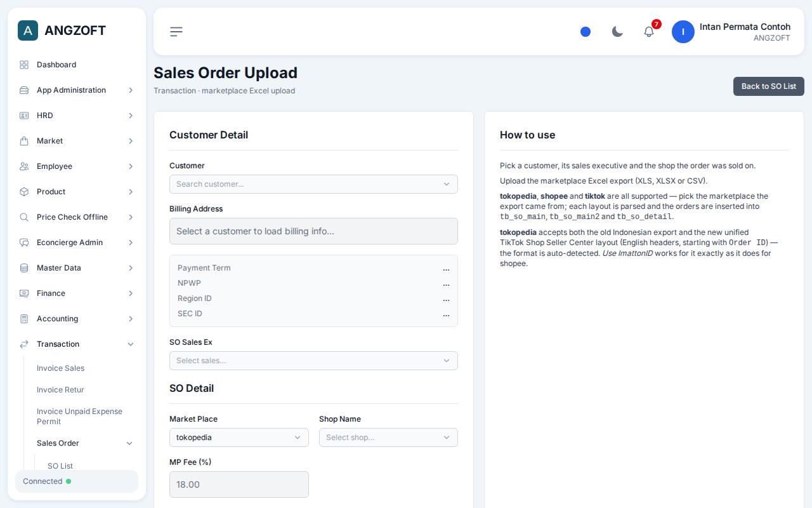Click the App Administration icon
The width and height of the screenshot is (812, 508).
(x=24, y=90)
